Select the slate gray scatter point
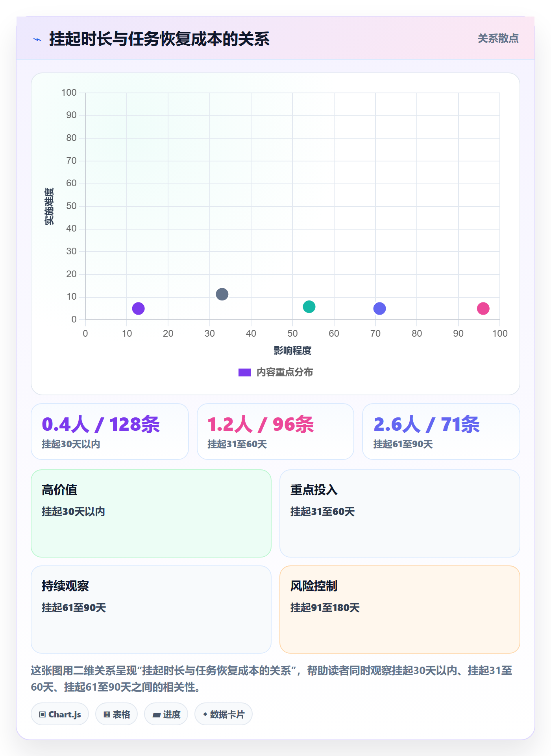This screenshot has width=551, height=756. (x=222, y=294)
